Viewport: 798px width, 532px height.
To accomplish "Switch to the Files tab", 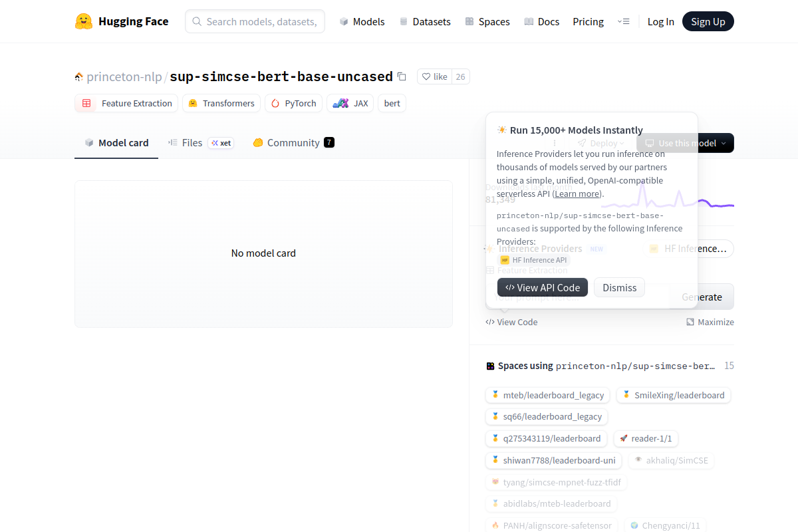I will click(192, 142).
